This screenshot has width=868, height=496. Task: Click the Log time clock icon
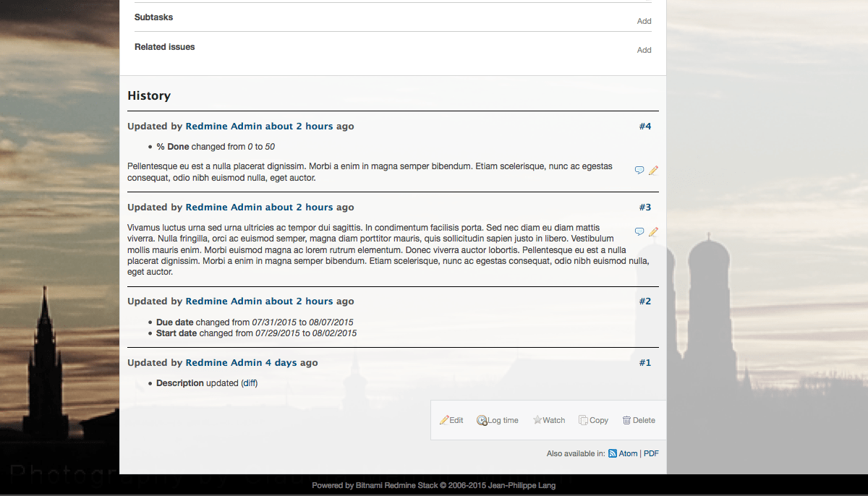(x=482, y=420)
